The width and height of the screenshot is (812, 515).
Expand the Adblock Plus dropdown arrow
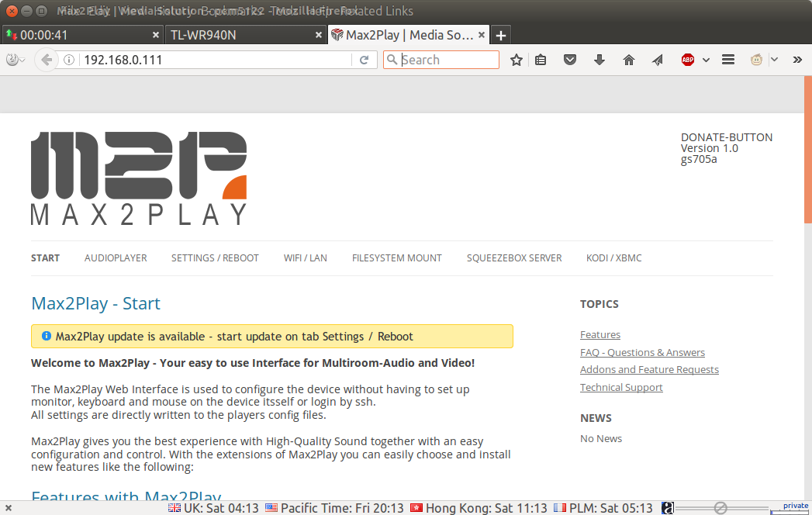pyautogui.click(x=706, y=60)
